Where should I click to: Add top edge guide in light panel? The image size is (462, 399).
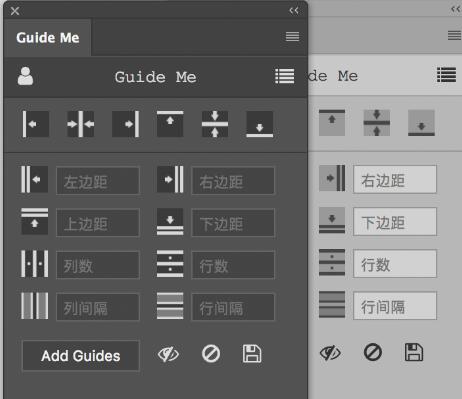332,123
